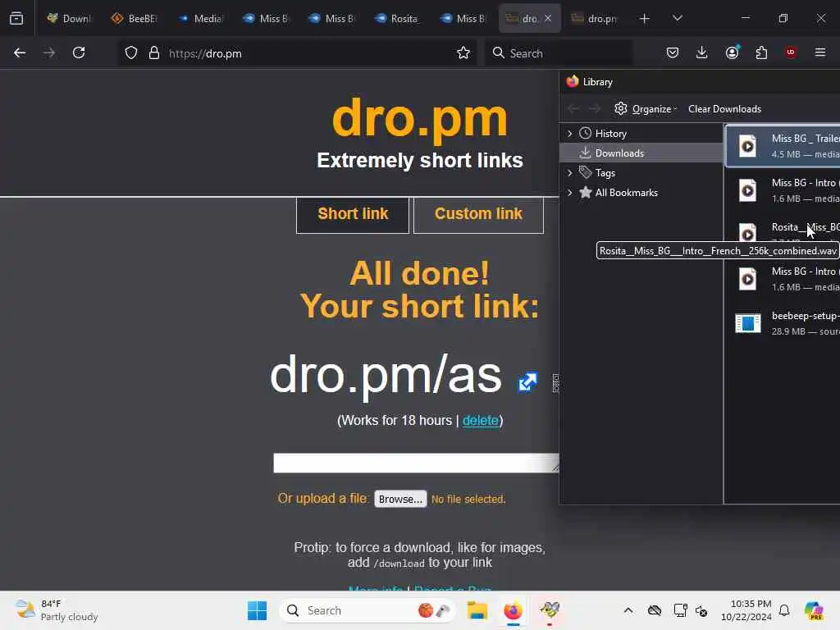Open the weather widget 84°F
Viewport: 840px width, 630px height.
[57, 610]
